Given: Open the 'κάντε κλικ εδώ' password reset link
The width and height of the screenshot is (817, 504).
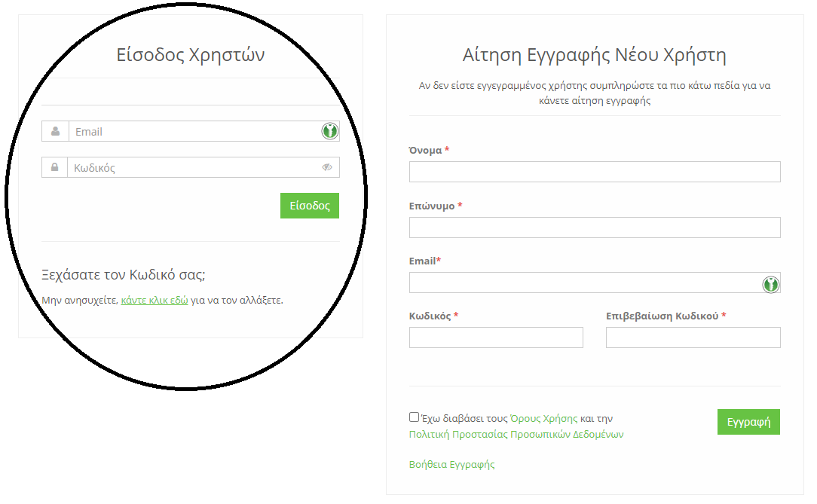Looking at the screenshot, I should click(x=154, y=299).
